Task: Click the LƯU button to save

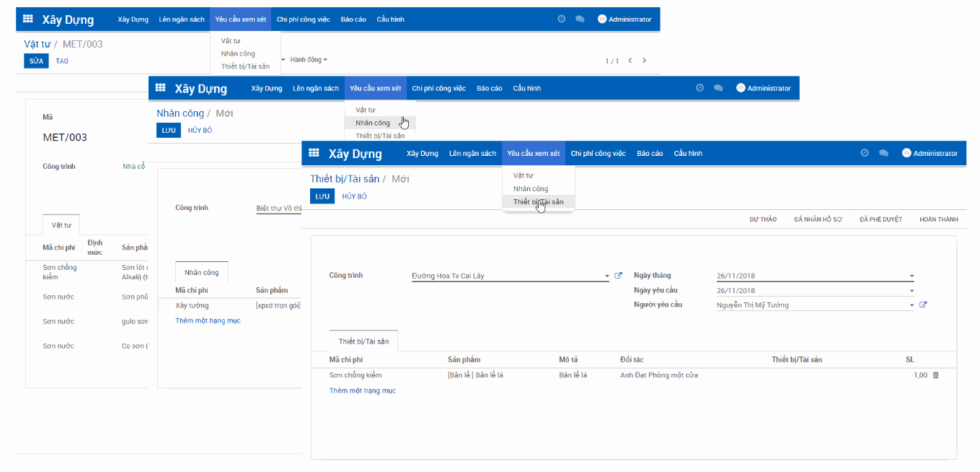Action: coord(322,196)
